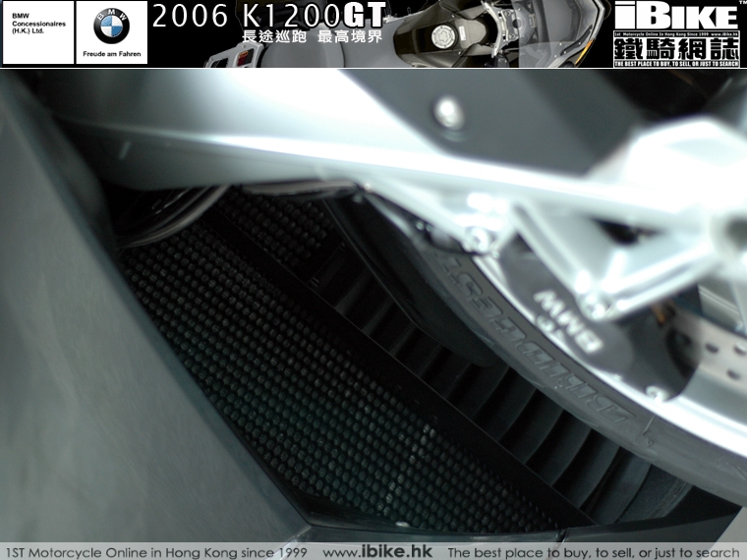The height and width of the screenshot is (560, 747).
Task: Click the iBIKE logo at top right
Action: click(x=675, y=16)
